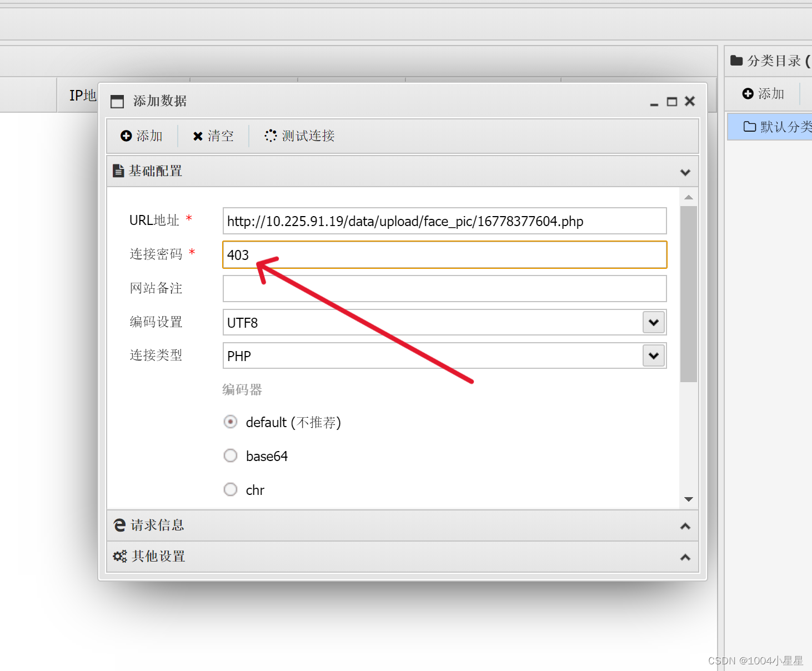Screen dimensions: 812x671
Task: Open the 编码设置 UTF8 dropdown arrow
Action: click(x=654, y=322)
